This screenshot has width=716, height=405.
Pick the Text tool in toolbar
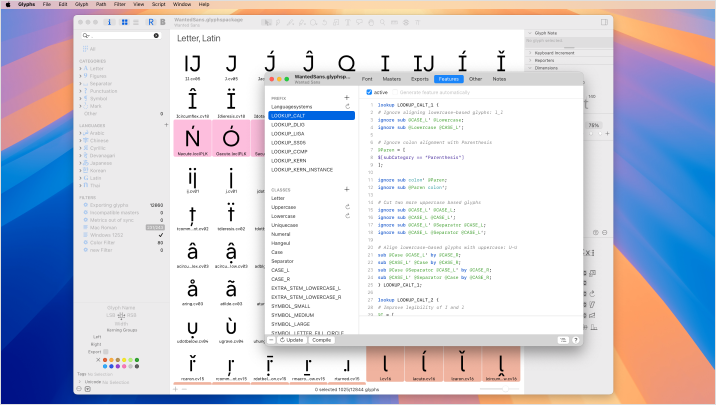click(x=347, y=22)
